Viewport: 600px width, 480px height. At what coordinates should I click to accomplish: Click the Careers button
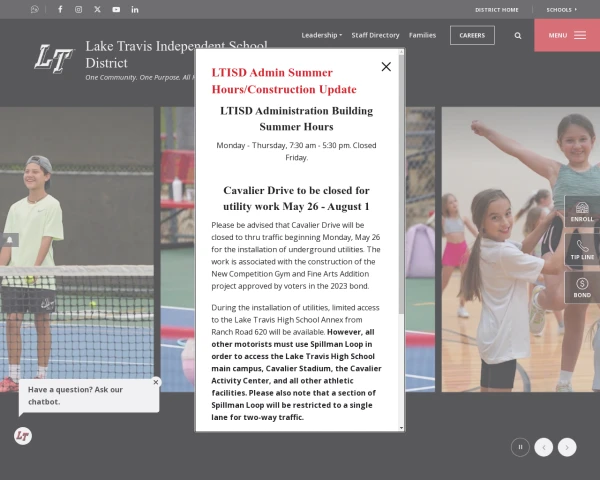472,35
